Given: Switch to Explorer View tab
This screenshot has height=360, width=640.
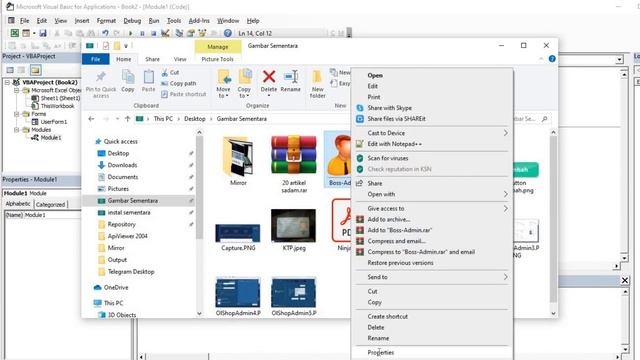Looking at the screenshot, I should coord(180,59).
